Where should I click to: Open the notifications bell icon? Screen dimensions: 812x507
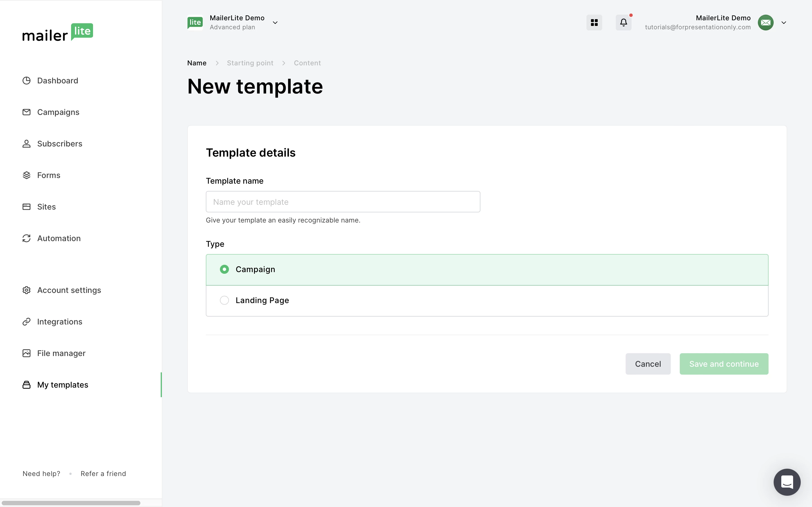(623, 23)
